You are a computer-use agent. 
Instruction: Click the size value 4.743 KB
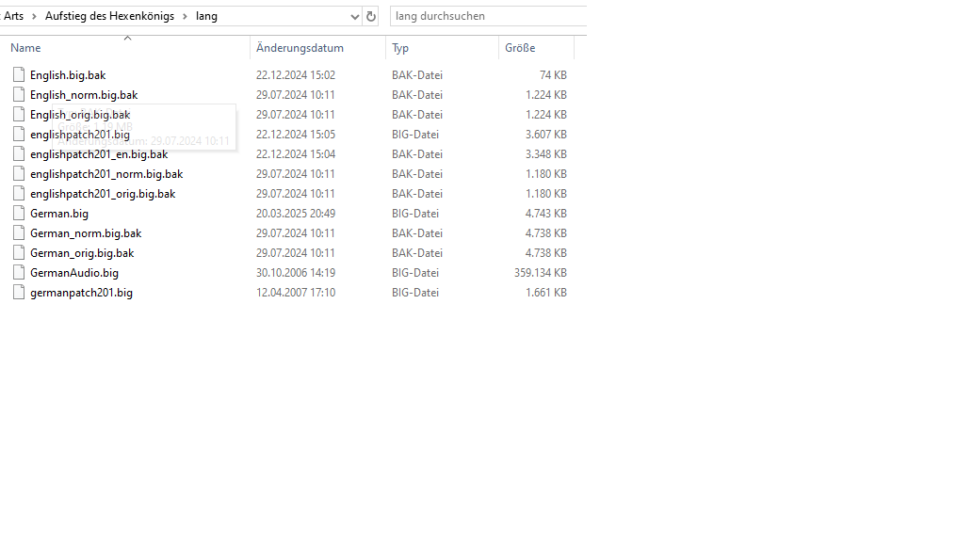[545, 214]
